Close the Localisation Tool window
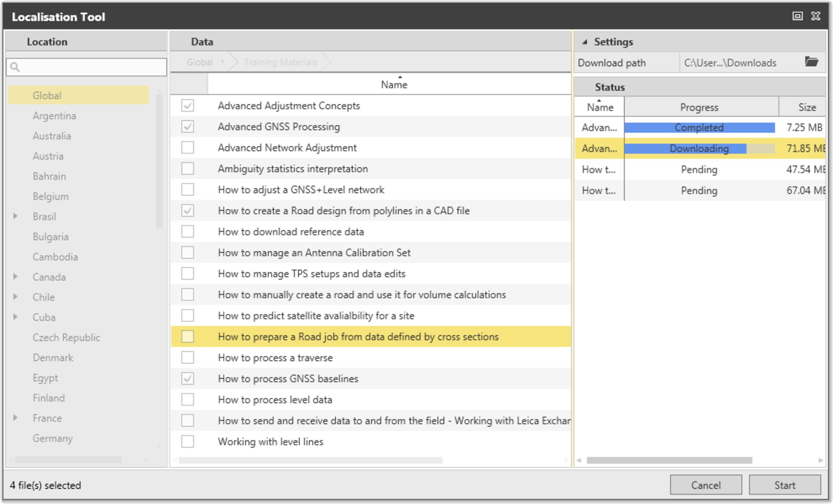 (x=816, y=16)
